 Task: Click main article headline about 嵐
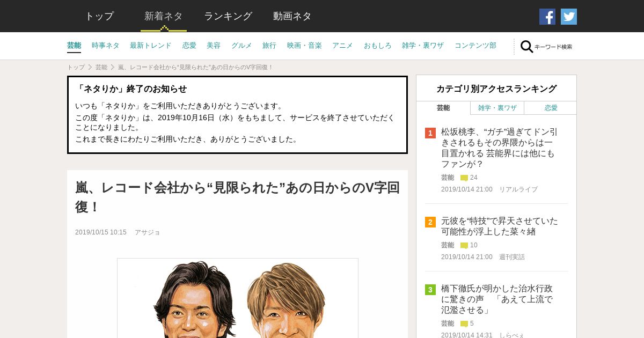tap(237, 197)
